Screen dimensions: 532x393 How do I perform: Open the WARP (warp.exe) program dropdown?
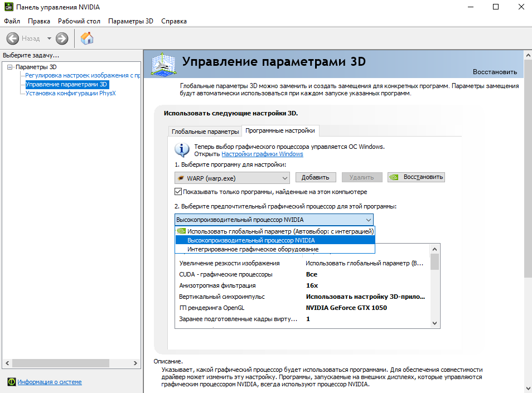click(x=232, y=178)
